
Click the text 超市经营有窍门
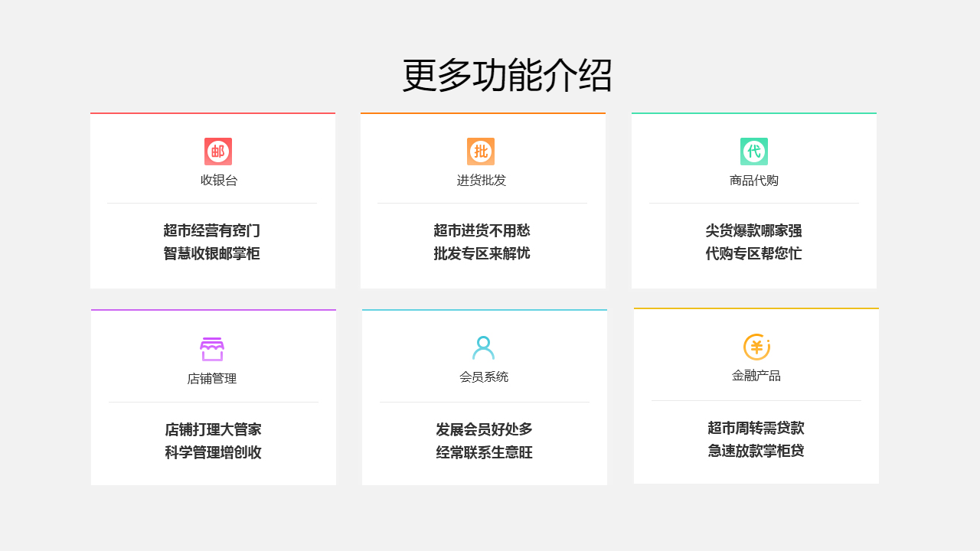click(x=213, y=230)
